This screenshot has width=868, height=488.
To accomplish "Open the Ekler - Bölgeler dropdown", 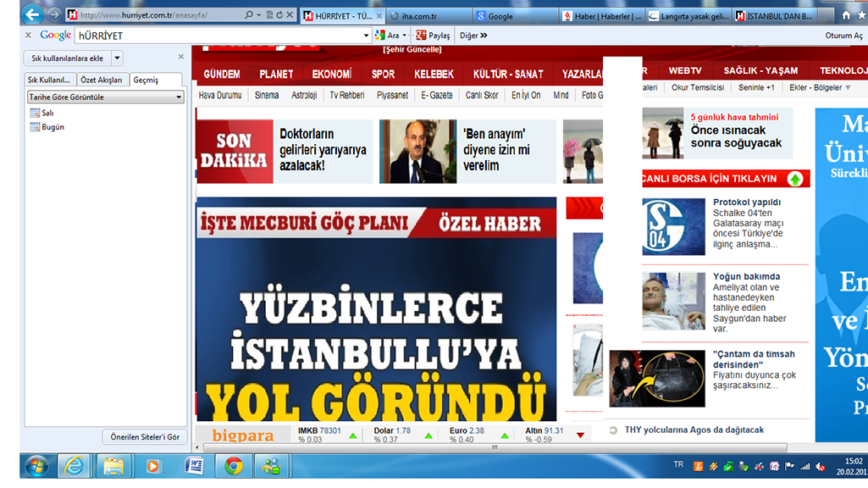I will click(820, 87).
